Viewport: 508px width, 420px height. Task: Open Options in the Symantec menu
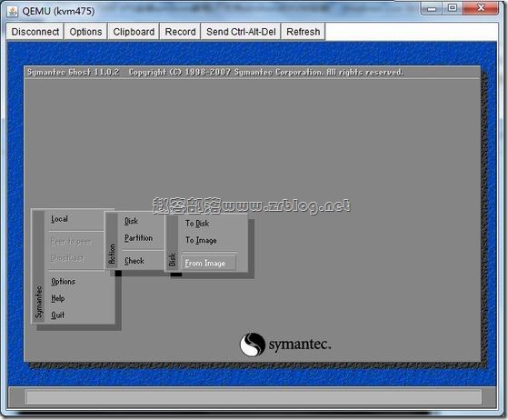[64, 281]
